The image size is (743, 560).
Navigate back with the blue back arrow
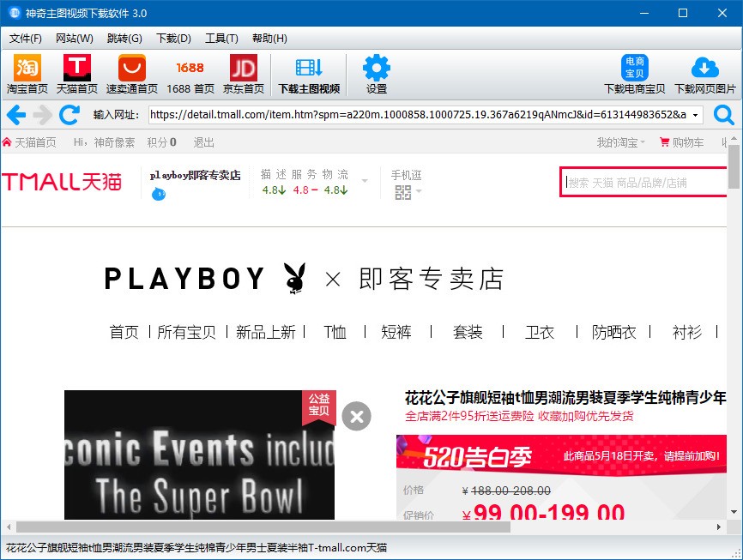click(x=16, y=115)
